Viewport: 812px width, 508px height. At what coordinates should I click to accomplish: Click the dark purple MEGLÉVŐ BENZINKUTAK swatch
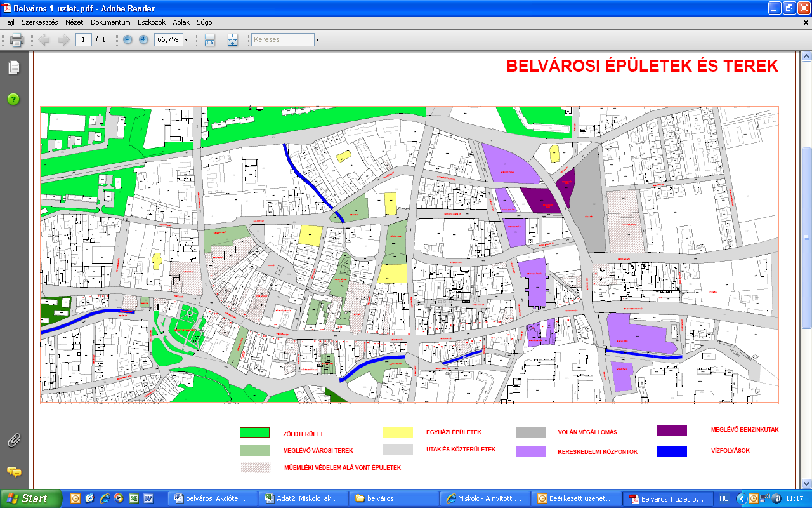672,431
